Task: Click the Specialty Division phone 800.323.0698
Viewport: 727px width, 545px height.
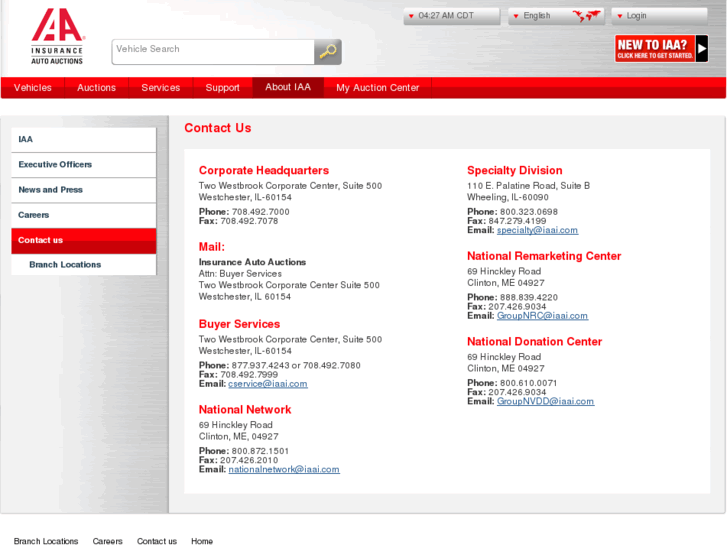Action: tap(529, 212)
